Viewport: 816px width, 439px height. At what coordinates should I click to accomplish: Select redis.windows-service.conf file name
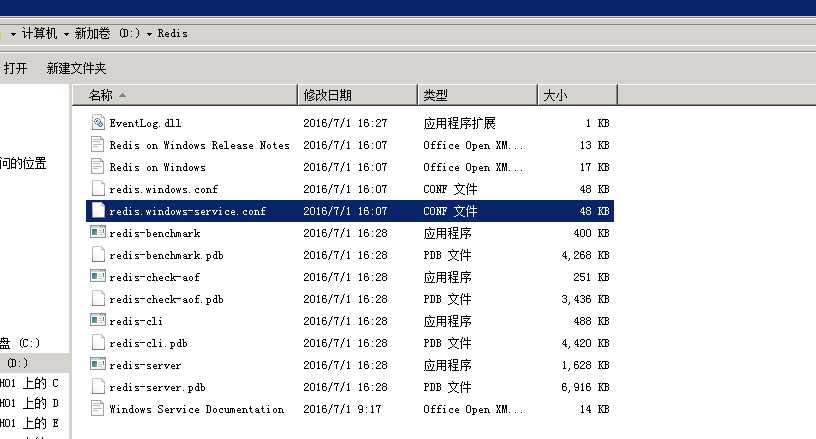pyautogui.click(x=188, y=211)
